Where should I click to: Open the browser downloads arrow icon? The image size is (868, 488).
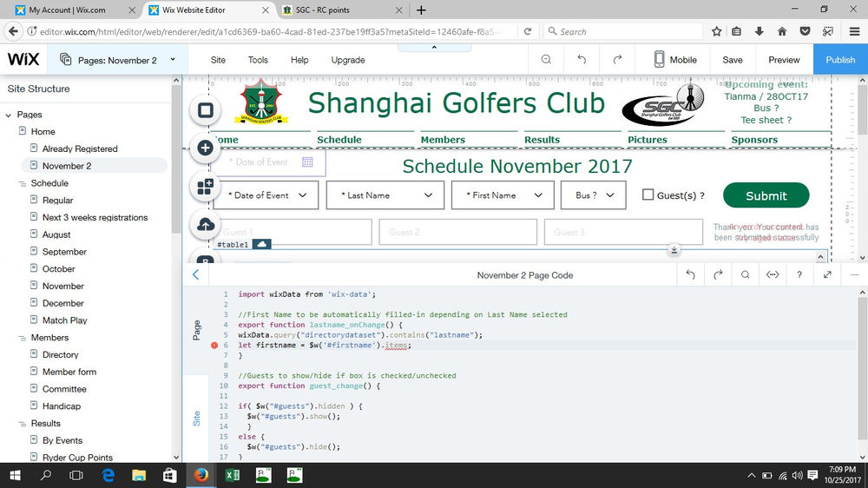[759, 31]
